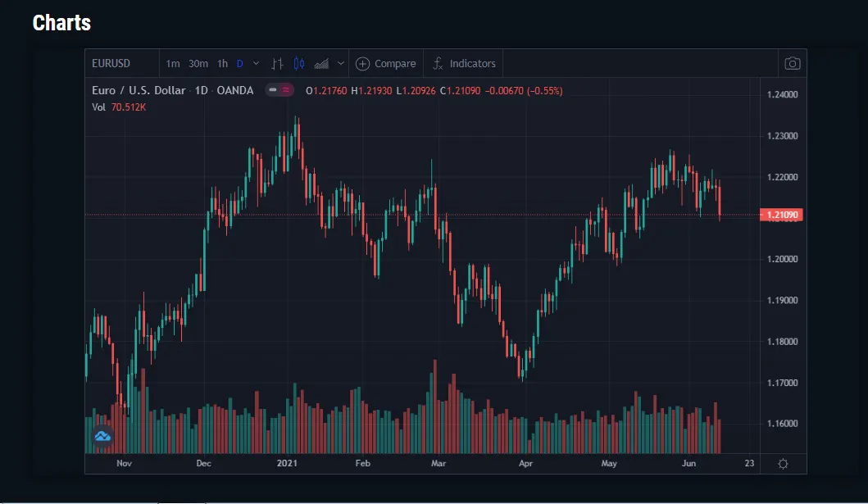Image resolution: width=868 pixels, height=504 pixels.
Task: Click the 1.21090 current price label
Action: coord(781,215)
